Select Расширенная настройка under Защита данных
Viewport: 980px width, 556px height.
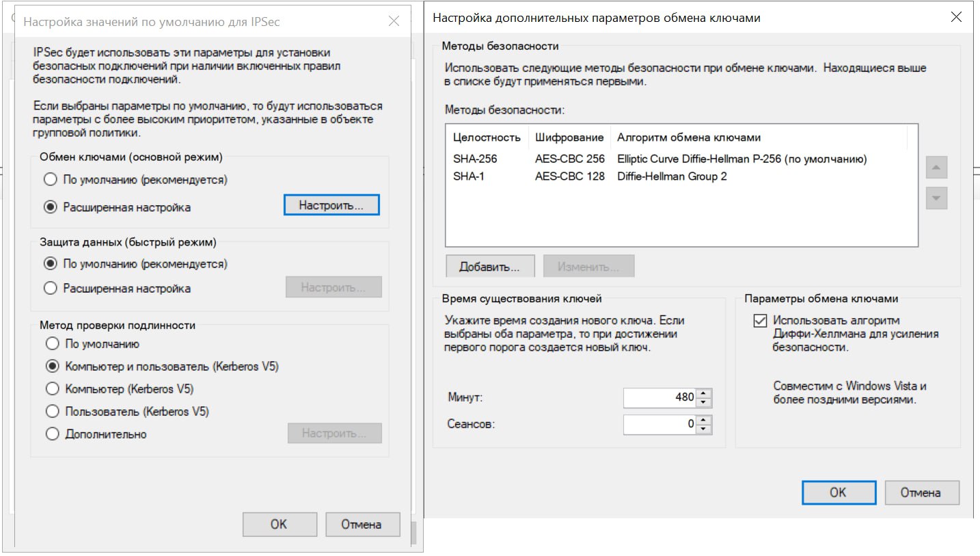pos(50,289)
